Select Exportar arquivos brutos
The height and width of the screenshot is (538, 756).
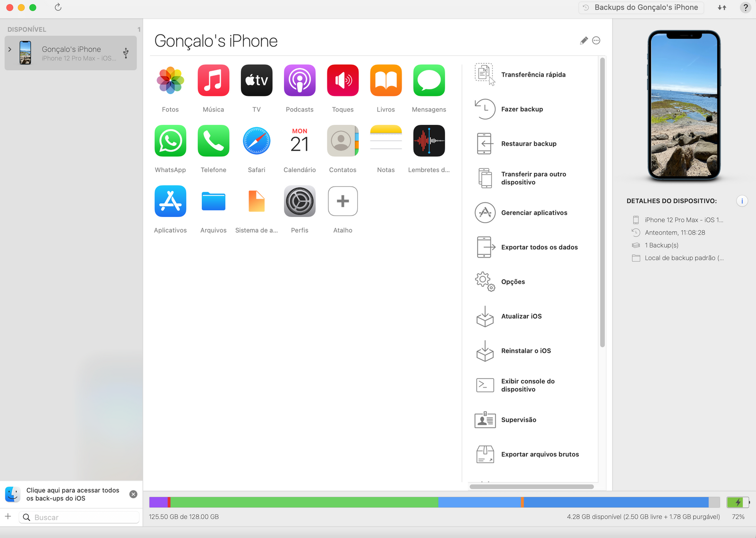click(527, 454)
